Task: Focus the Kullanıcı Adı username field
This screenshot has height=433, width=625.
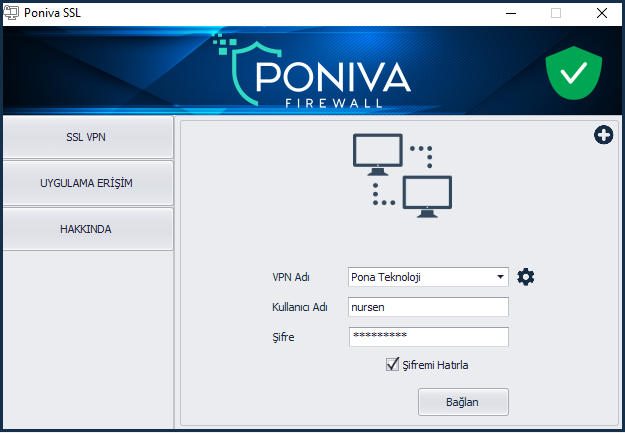Action: pos(428,307)
